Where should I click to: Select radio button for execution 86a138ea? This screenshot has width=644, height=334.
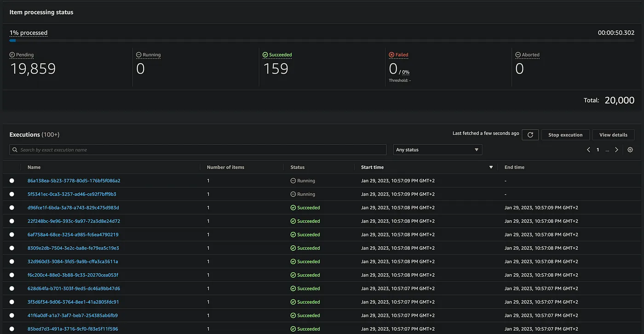click(x=12, y=181)
